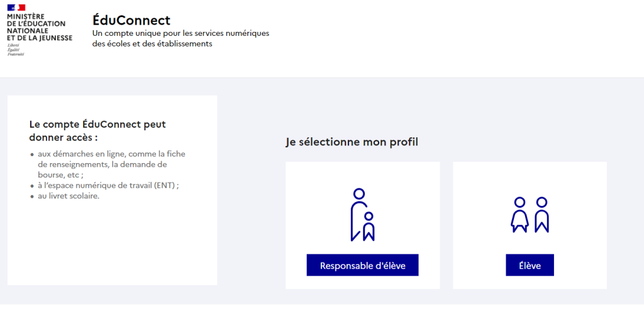Click 'Le compte ÉduConnect peut donner accès' heading
This screenshot has width=644, height=328.
(97, 131)
